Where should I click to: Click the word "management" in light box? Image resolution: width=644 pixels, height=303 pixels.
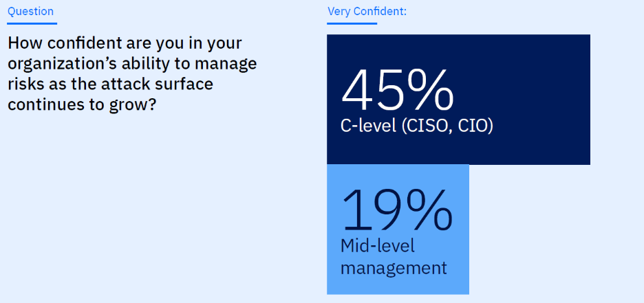click(394, 267)
